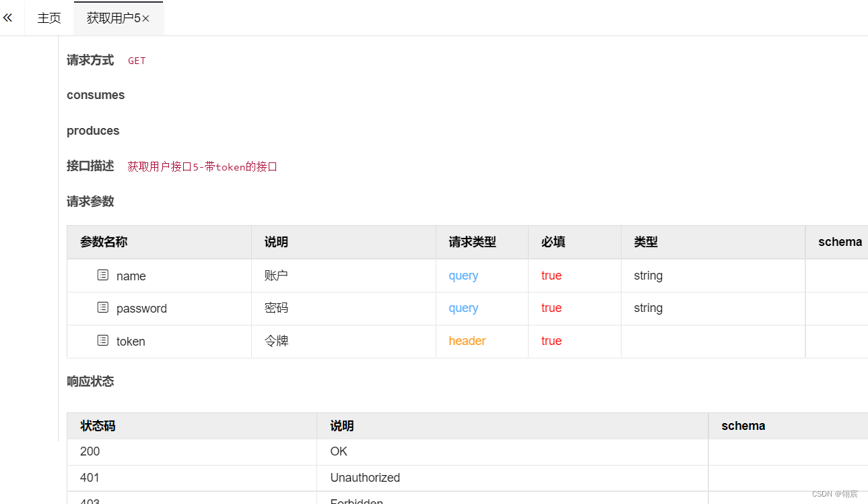Viewport: 868px width, 504px height.
Task: Click query type in the password row
Action: 463,308
